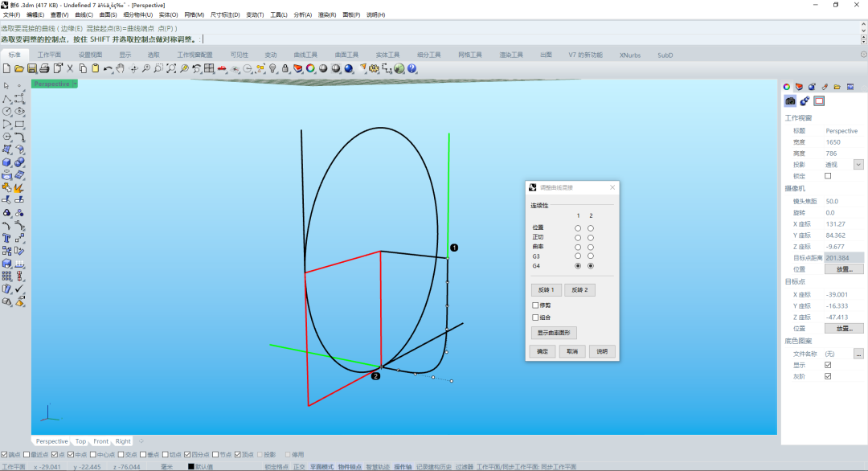Click the Undo arrow icon

click(x=108, y=68)
